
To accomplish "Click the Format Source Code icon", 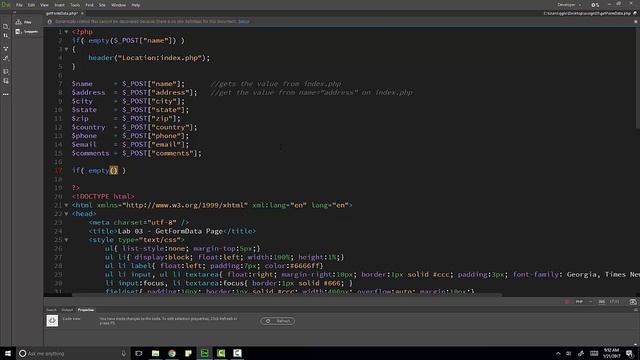I will point(6,58).
